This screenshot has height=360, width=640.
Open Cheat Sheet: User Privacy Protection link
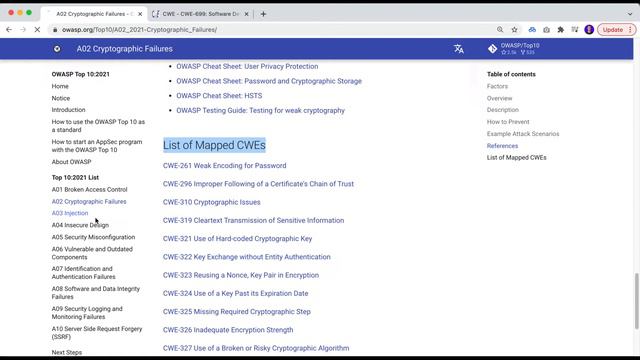tap(247, 66)
